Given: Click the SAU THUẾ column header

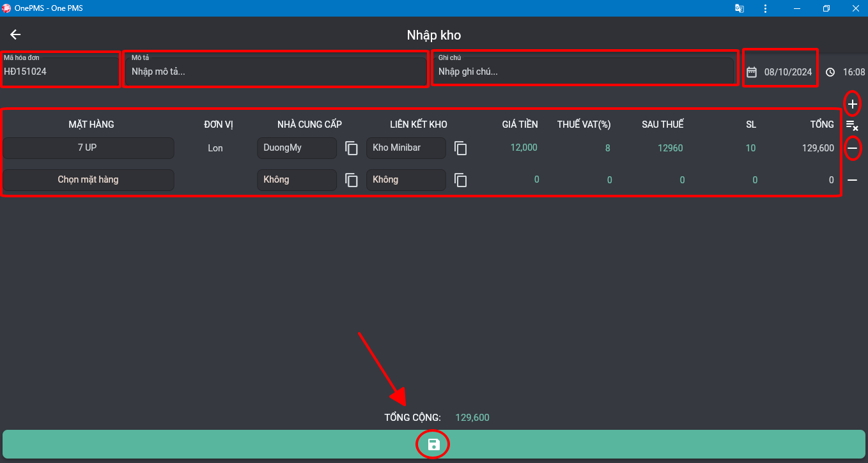Looking at the screenshot, I should 663,125.
